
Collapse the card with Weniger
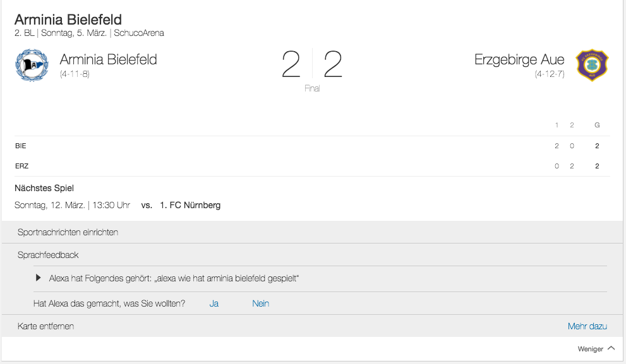[x=590, y=349]
